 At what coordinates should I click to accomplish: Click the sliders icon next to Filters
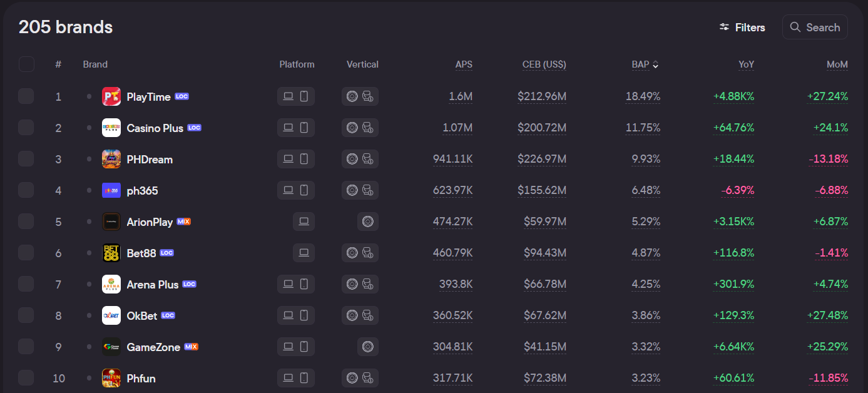[725, 28]
